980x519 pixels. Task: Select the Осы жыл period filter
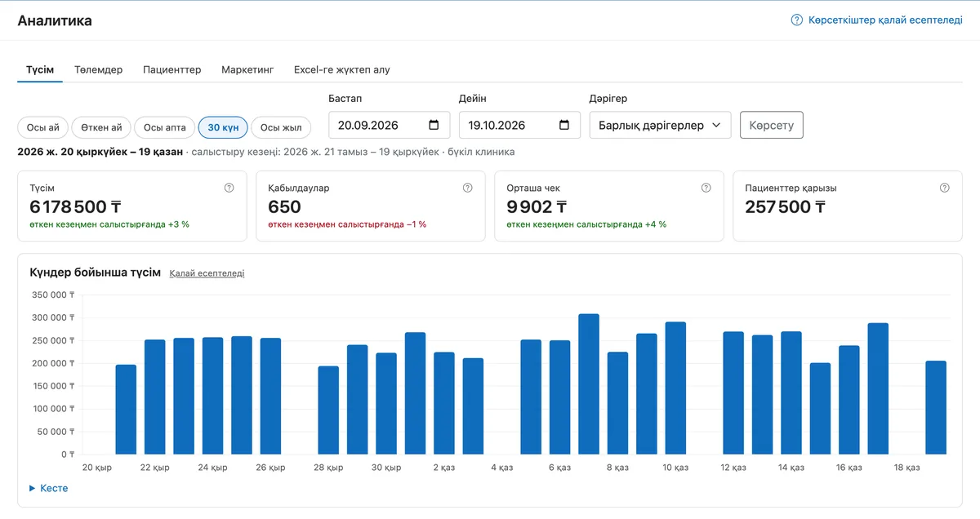coord(281,127)
